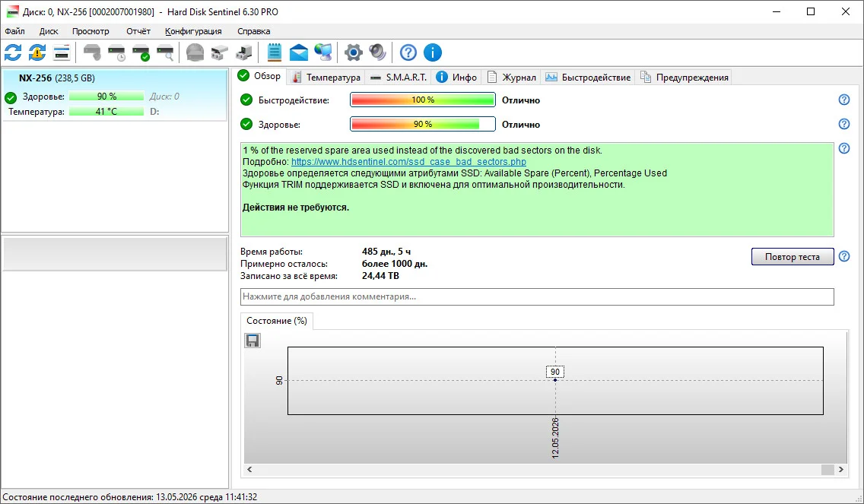The height and width of the screenshot is (504, 864).
Task: Click the speaker sound toolbar icon
Action: [377, 53]
